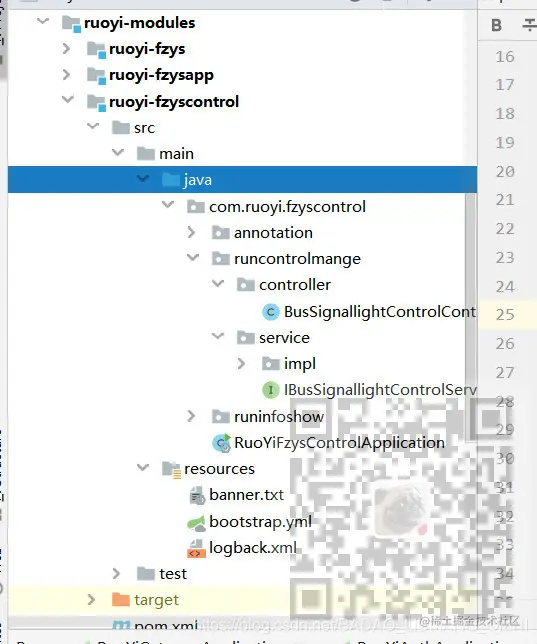Click the logback.xml file icon
The height and width of the screenshot is (644, 537).
click(196, 548)
